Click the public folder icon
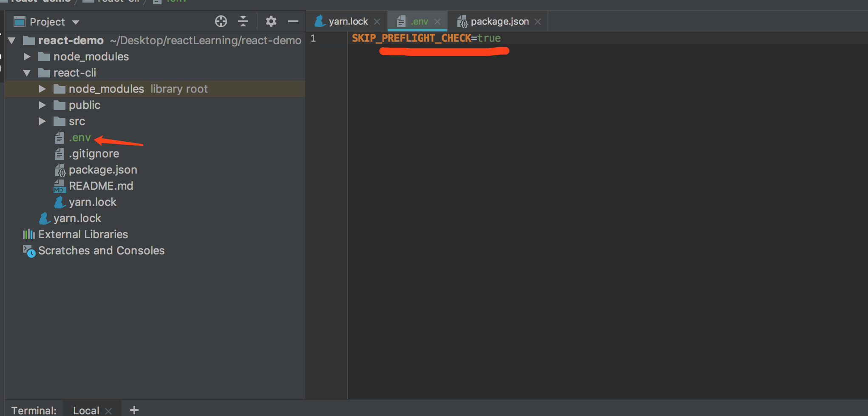Screen dimensions: 868x416 pyautogui.click(x=60, y=105)
